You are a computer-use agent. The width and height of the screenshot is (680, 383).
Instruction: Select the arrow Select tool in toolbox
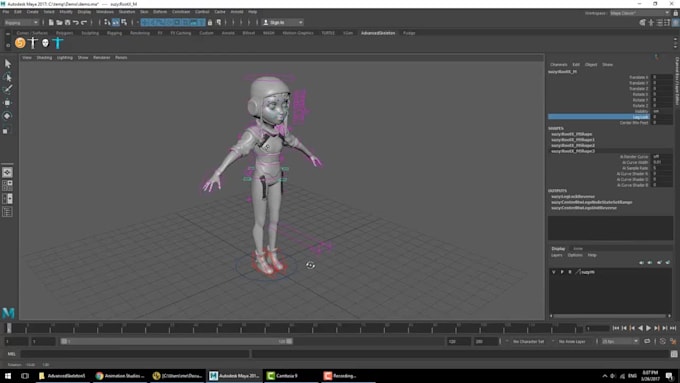tap(8, 64)
